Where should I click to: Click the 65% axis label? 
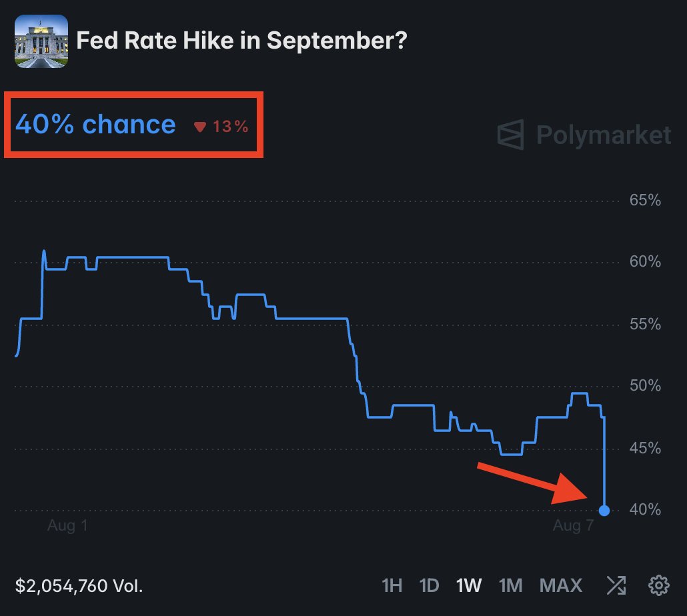click(x=645, y=200)
